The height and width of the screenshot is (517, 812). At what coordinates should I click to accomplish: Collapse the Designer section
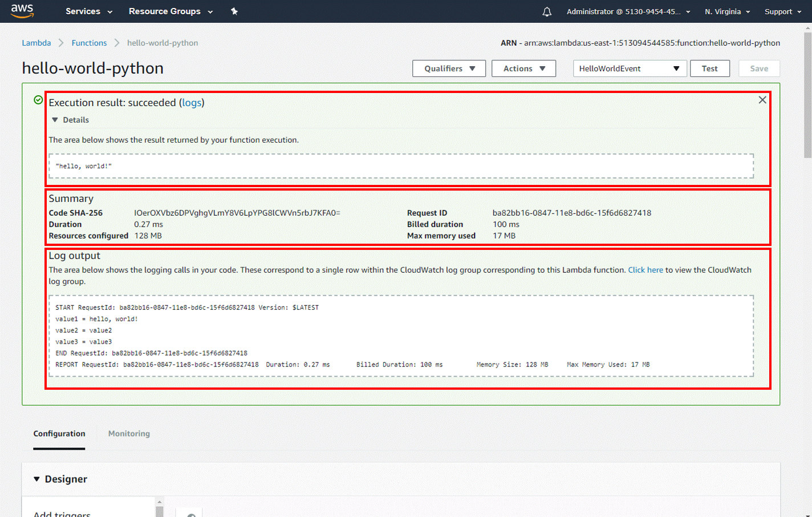(x=60, y=479)
